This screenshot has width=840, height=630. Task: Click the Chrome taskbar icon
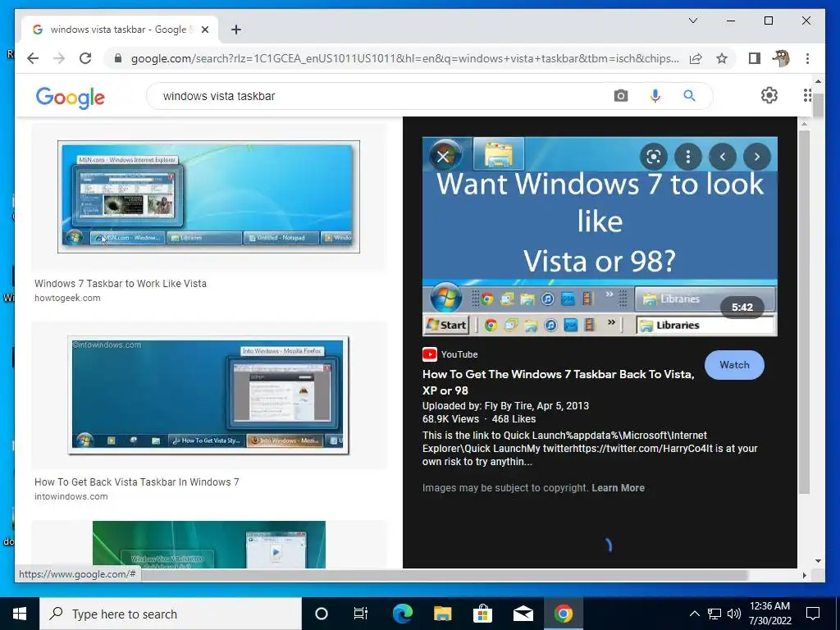pyautogui.click(x=563, y=614)
